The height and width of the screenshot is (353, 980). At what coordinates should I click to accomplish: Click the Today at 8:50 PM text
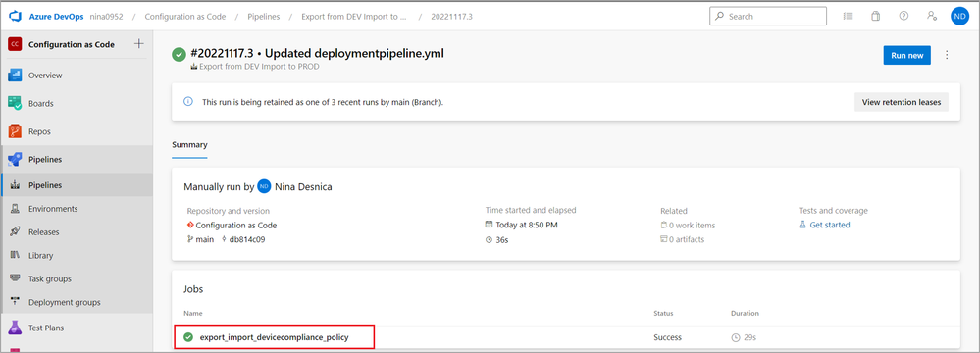tap(527, 225)
